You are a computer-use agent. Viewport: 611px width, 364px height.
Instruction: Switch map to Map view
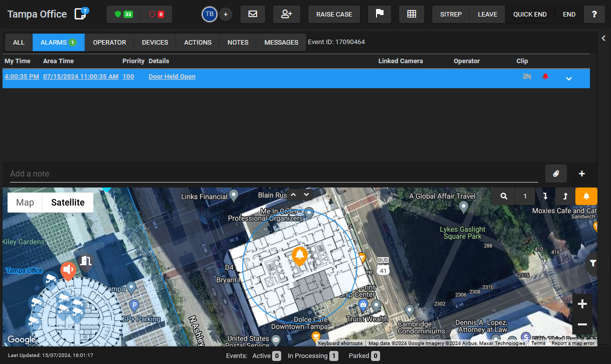pyautogui.click(x=25, y=203)
